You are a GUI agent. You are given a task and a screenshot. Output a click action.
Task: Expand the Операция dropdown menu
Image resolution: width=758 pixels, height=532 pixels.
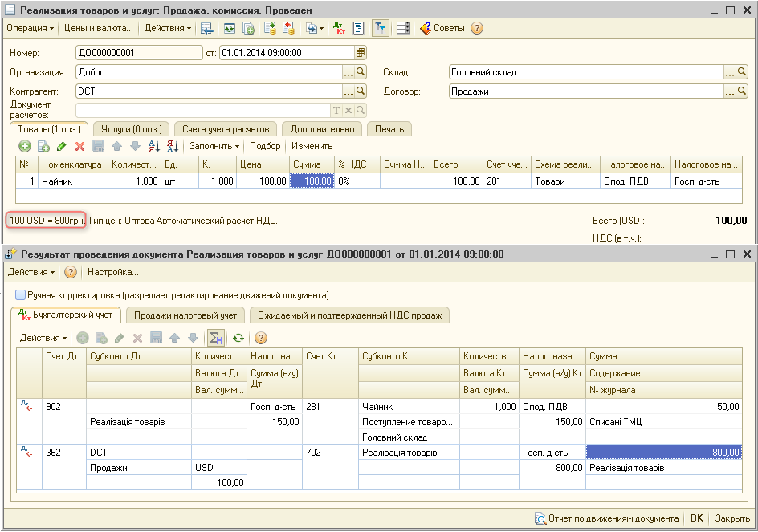(30, 29)
